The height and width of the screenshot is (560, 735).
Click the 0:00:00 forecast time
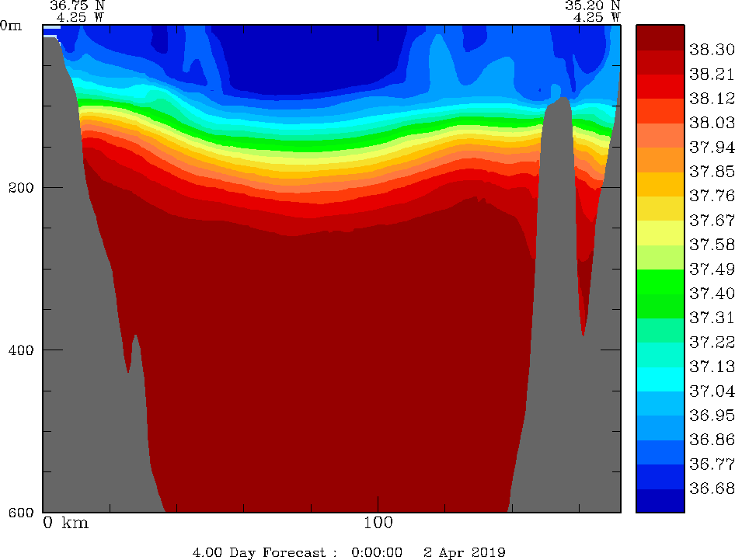pos(377,552)
